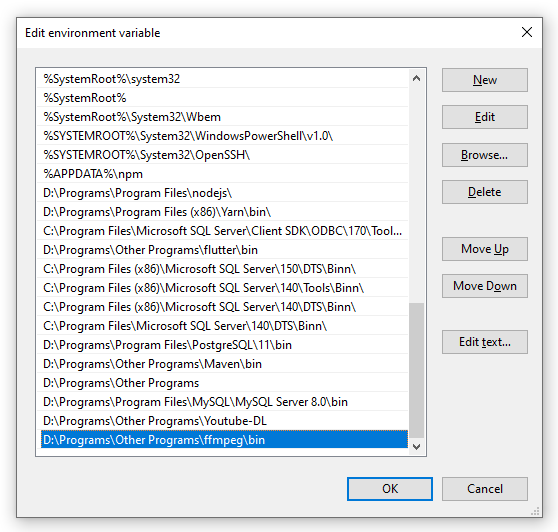
Task: Select the MySQL Server 8.0\bin entry
Action: click(x=223, y=402)
